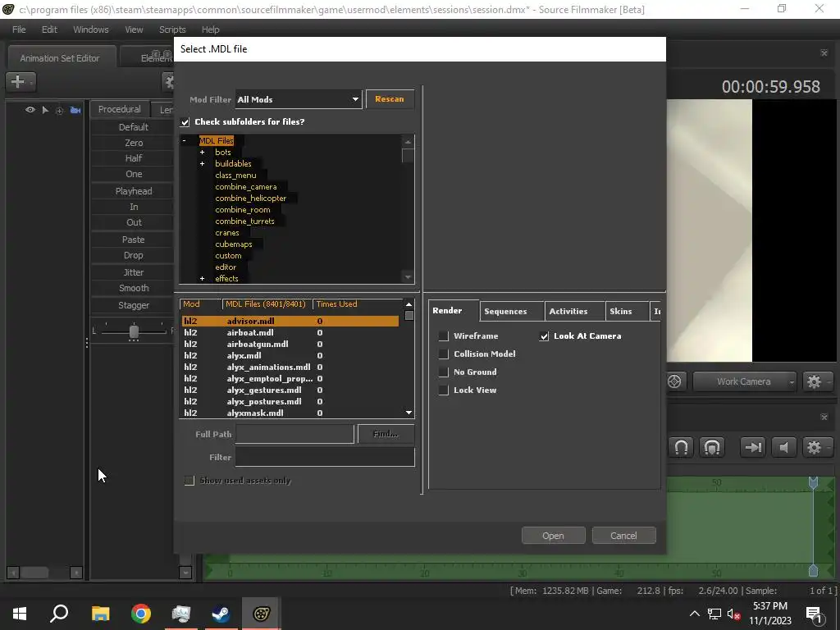Click the Full Path input field
The height and width of the screenshot is (630, 840).
(x=294, y=434)
